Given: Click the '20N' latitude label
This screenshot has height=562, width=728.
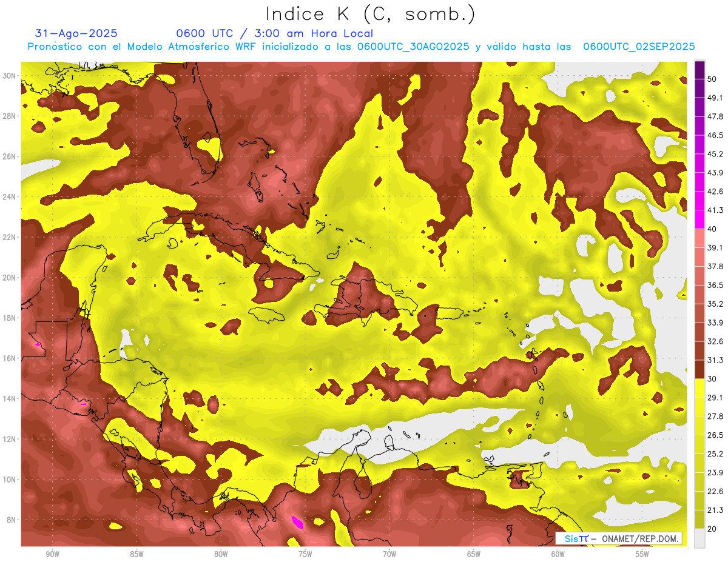Looking at the screenshot, I should tap(10, 278).
